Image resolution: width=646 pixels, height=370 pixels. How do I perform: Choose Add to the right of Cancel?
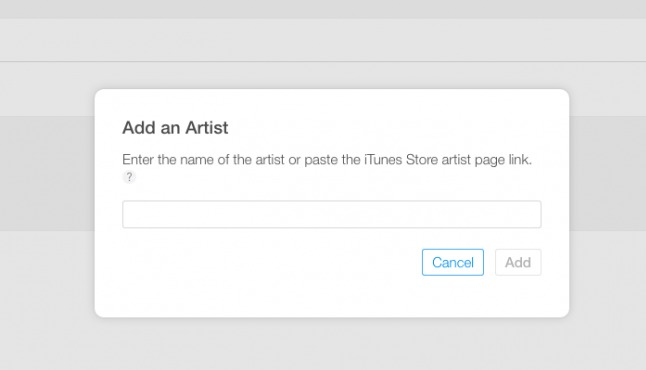(x=518, y=262)
